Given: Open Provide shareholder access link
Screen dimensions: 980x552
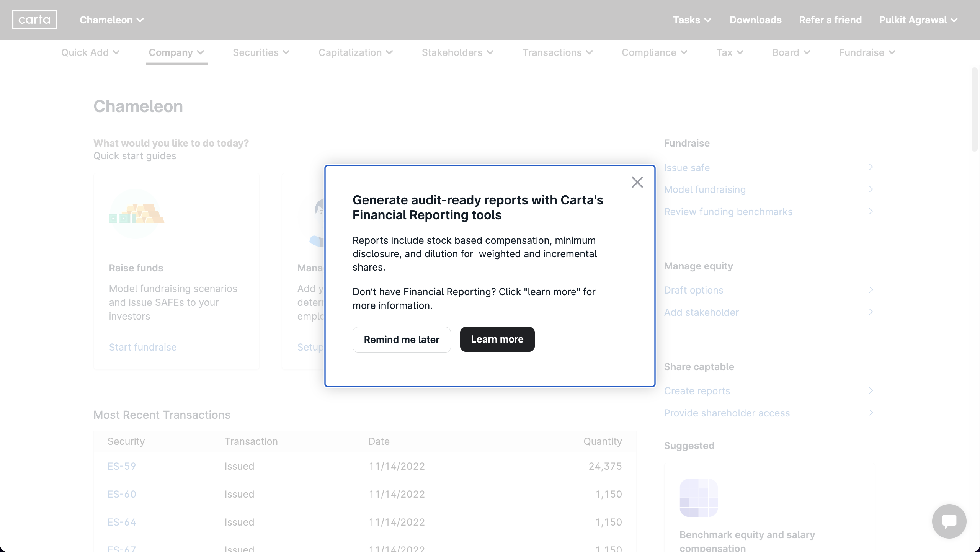Looking at the screenshot, I should point(727,413).
